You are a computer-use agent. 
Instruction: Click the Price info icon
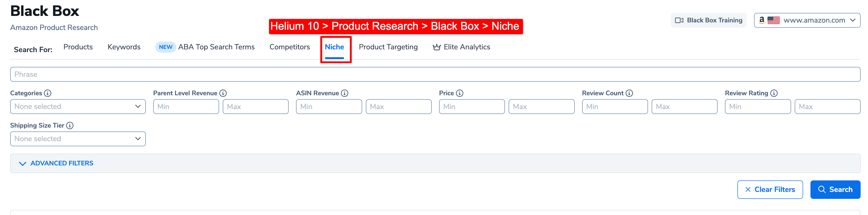point(460,93)
